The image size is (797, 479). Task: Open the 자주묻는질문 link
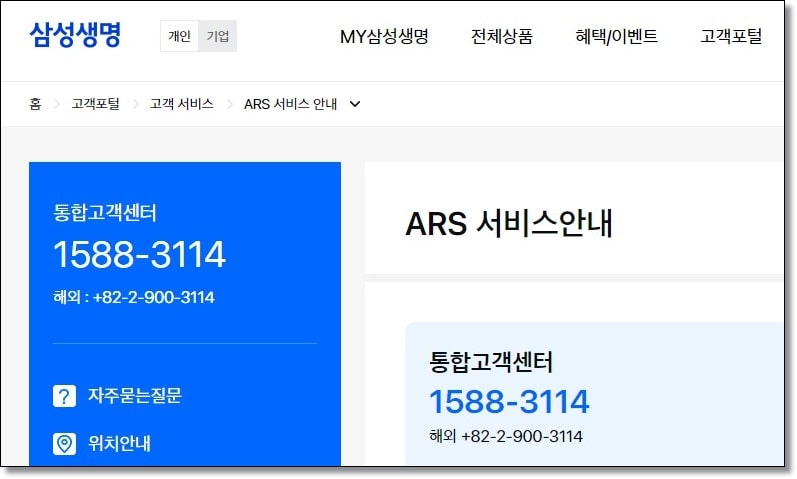pyautogui.click(x=135, y=396)
